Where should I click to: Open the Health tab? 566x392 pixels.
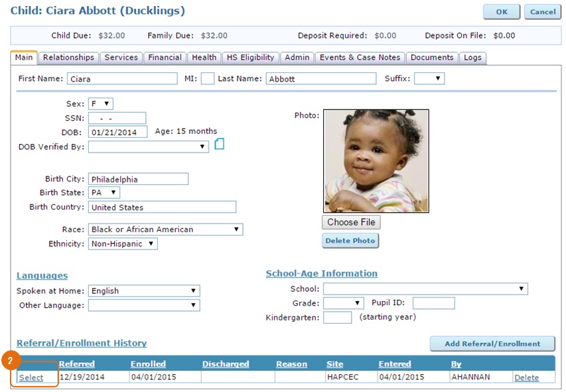pyautogui.click(x=204, y=58)
